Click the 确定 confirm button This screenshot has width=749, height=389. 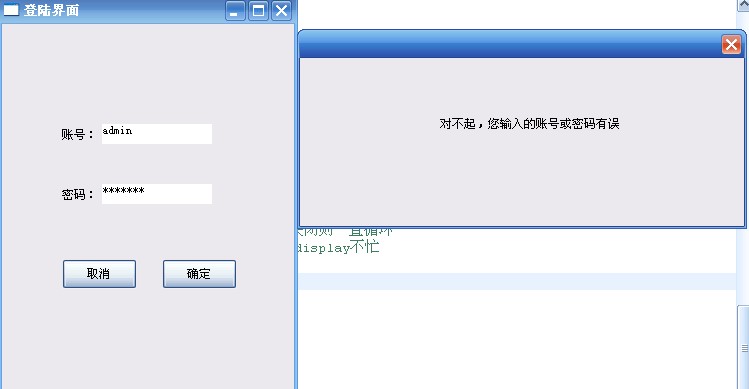click(x=199, y=274)
